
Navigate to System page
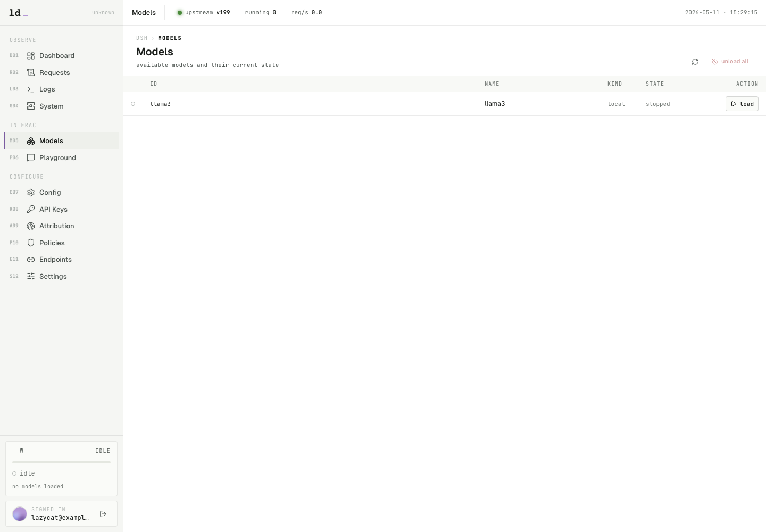coord(62,106)
